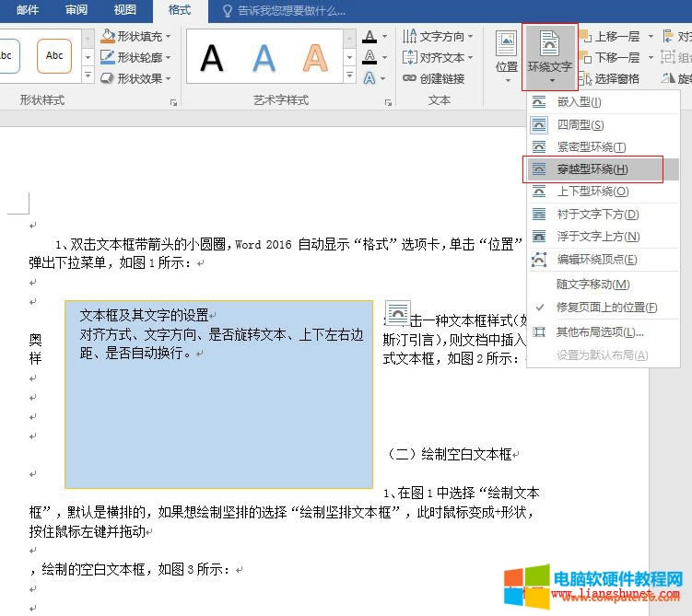Select the orange WordArt style A
The image size is (692, 616).
pos(315,58)
